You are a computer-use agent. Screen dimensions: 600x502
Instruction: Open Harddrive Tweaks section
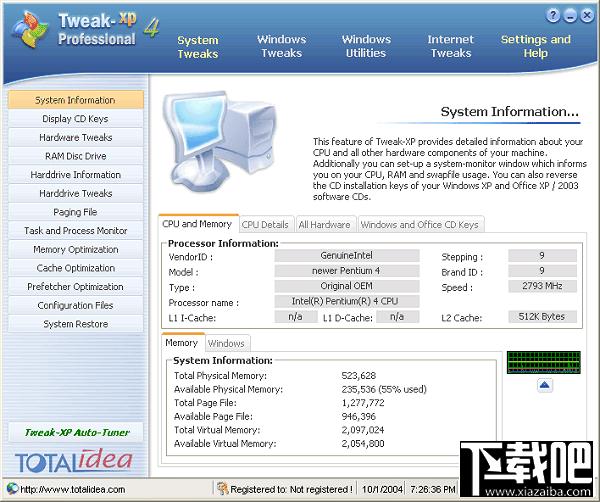tap(75, 193)
